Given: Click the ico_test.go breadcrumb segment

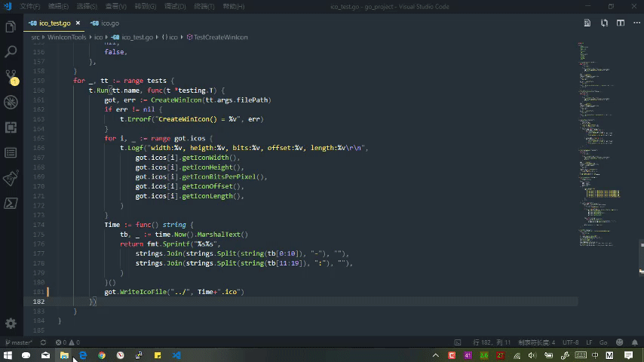Looking at the screenshot, I should pos(132,38).
